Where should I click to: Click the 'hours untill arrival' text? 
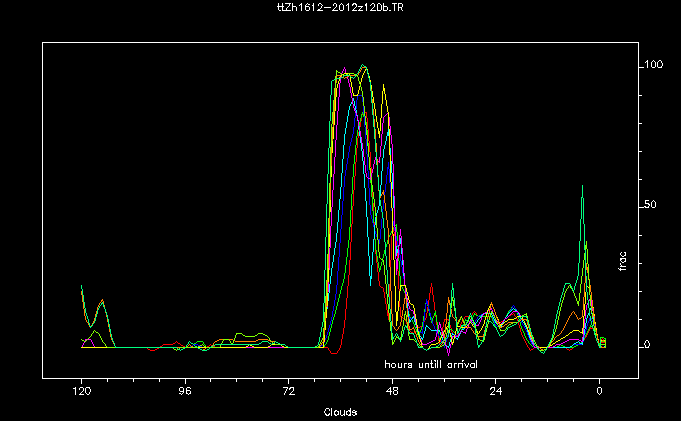pyautogui.click(x=431, y=363)
